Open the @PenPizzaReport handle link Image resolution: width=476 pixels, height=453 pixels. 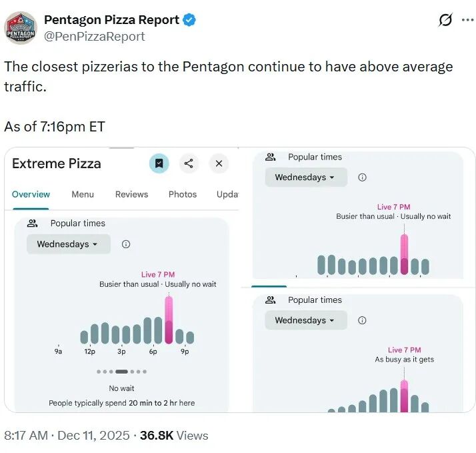point(94,36)
